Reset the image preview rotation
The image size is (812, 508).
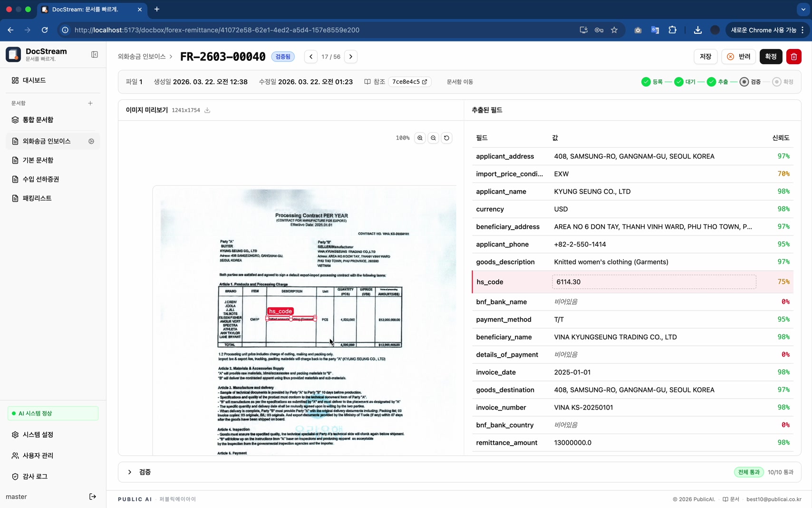point(446,138)
